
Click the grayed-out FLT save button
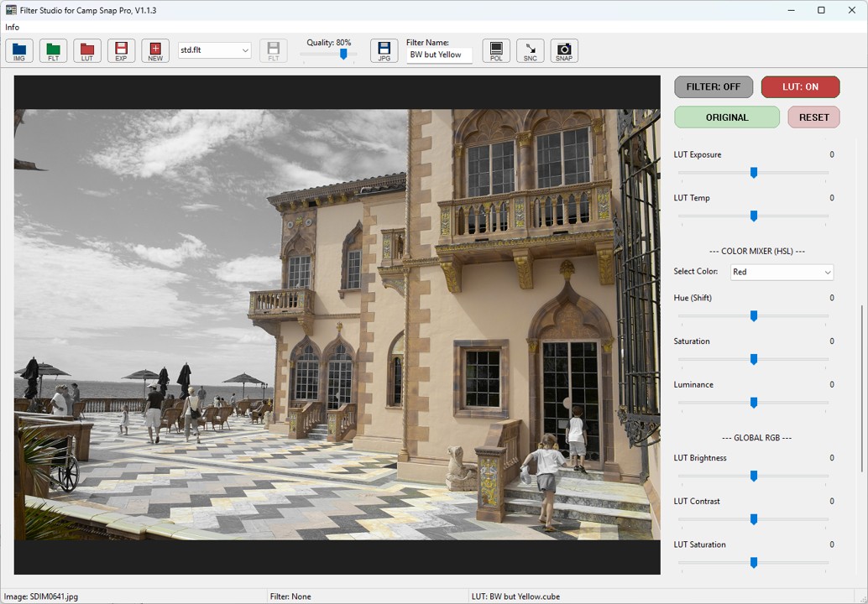point(275,50)
